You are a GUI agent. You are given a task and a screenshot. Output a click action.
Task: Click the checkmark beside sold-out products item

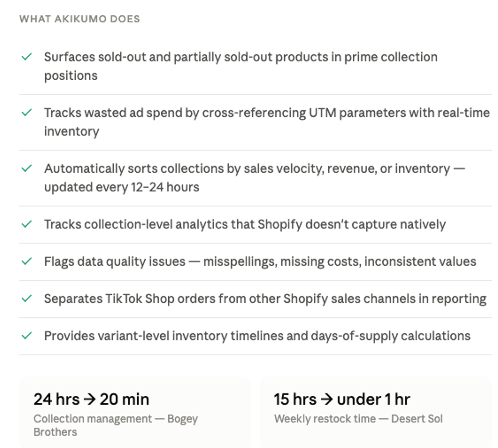point(27,57)
